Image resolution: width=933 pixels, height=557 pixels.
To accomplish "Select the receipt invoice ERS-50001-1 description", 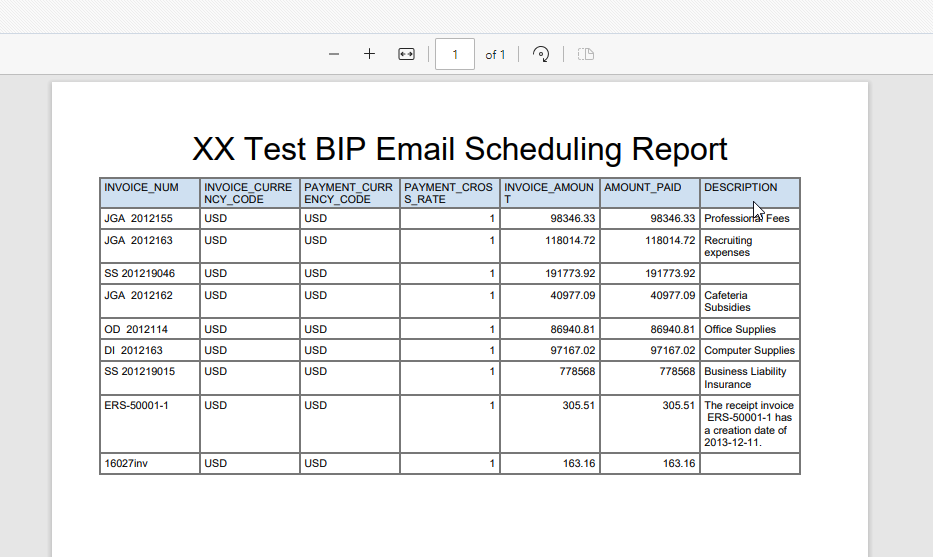I will [749, 424].
